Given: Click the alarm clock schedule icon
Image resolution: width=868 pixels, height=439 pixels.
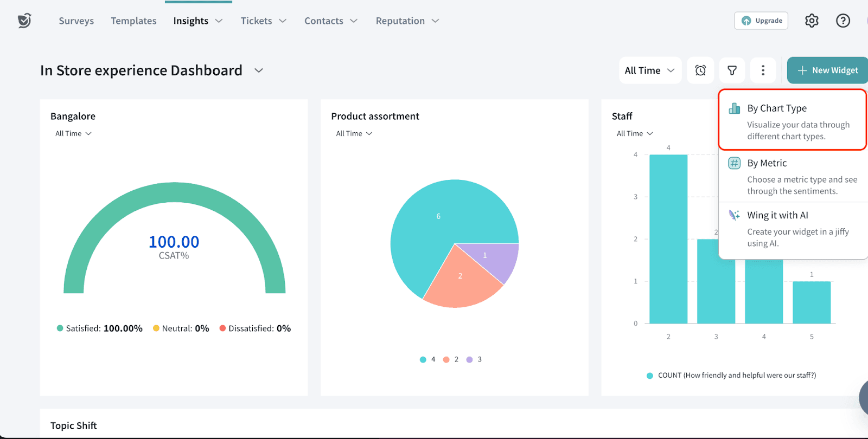Looking at the screenshot, I should [700, 70].
